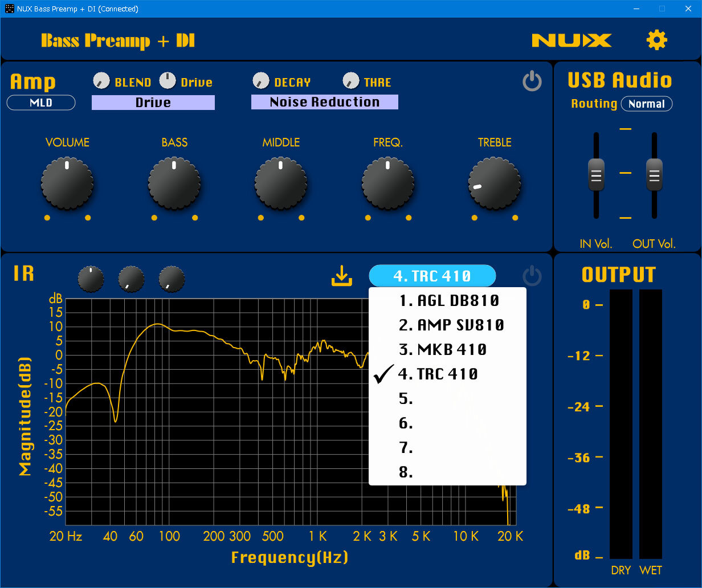Click the IR import download icon

[x=342, y=276]
